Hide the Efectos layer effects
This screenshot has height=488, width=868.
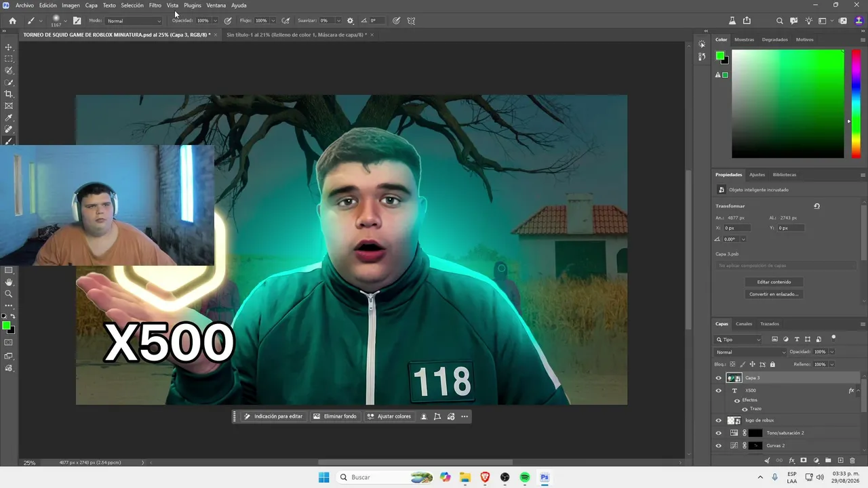point(737,401)
